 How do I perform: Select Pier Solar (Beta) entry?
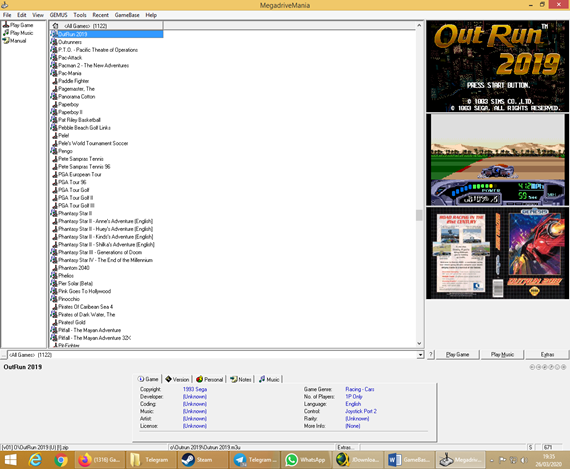pos(76,284)
